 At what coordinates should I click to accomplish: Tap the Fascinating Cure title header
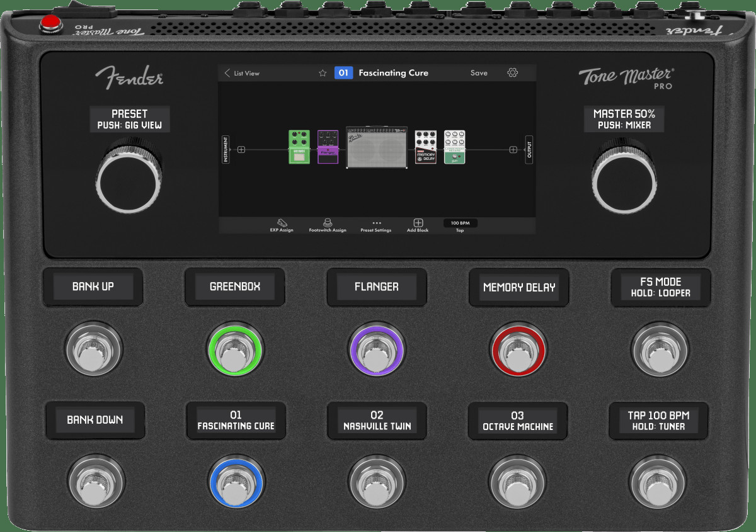(x=393, y=72)
